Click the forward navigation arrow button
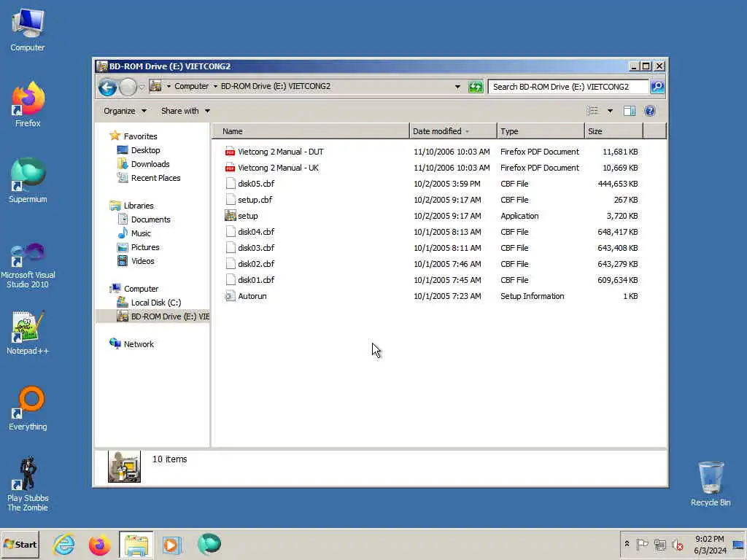The height and width of the screenshot is (560, 747). click(128, 87)
